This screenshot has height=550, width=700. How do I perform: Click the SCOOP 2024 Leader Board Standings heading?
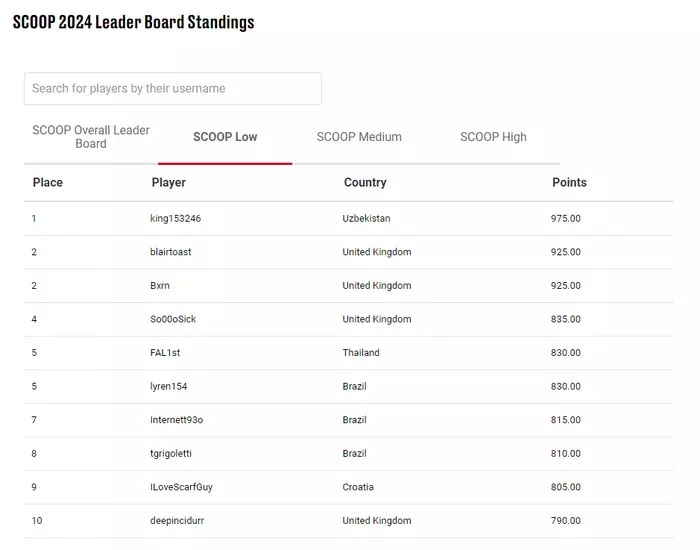point(133,22)
